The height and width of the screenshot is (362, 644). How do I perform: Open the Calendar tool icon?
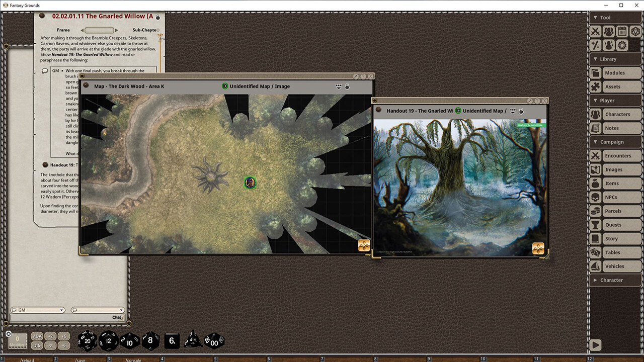tap(622, 31)
